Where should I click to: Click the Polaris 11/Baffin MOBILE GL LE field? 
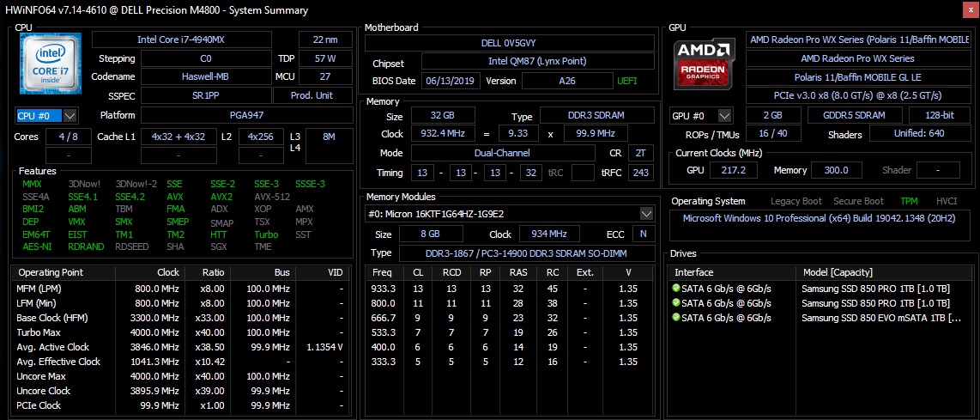(857, 77)
